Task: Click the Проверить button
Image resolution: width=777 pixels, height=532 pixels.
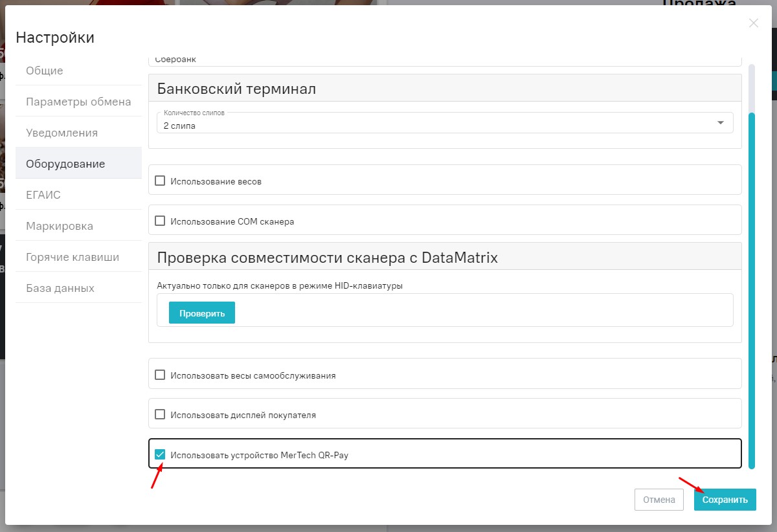Action: coord(201,312)
